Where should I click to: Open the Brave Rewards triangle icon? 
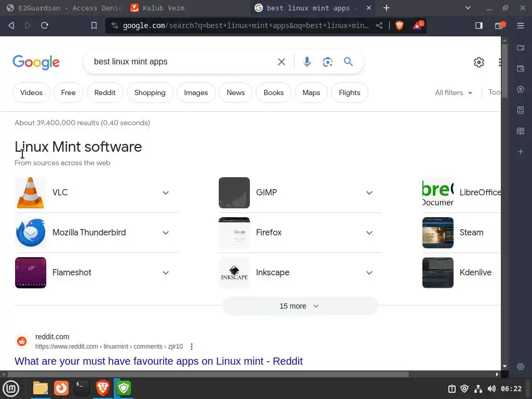click(418, 25)
